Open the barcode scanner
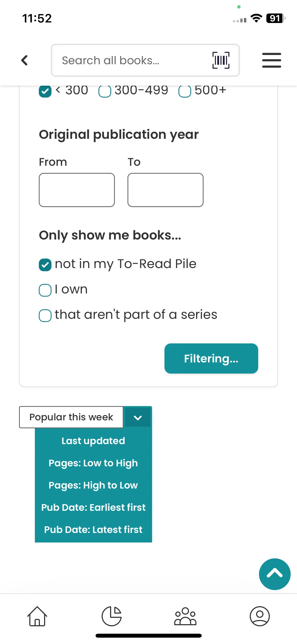 coord(221,60)
